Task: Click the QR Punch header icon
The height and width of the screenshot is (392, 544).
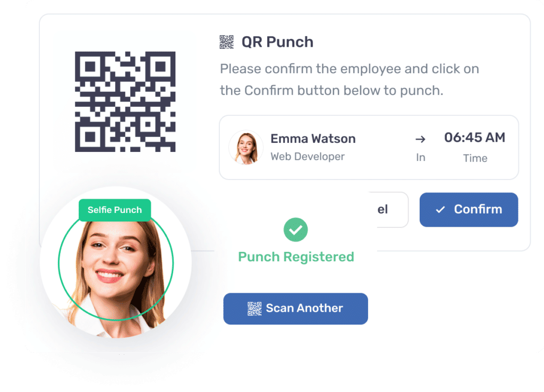Action: click(226, 42)
